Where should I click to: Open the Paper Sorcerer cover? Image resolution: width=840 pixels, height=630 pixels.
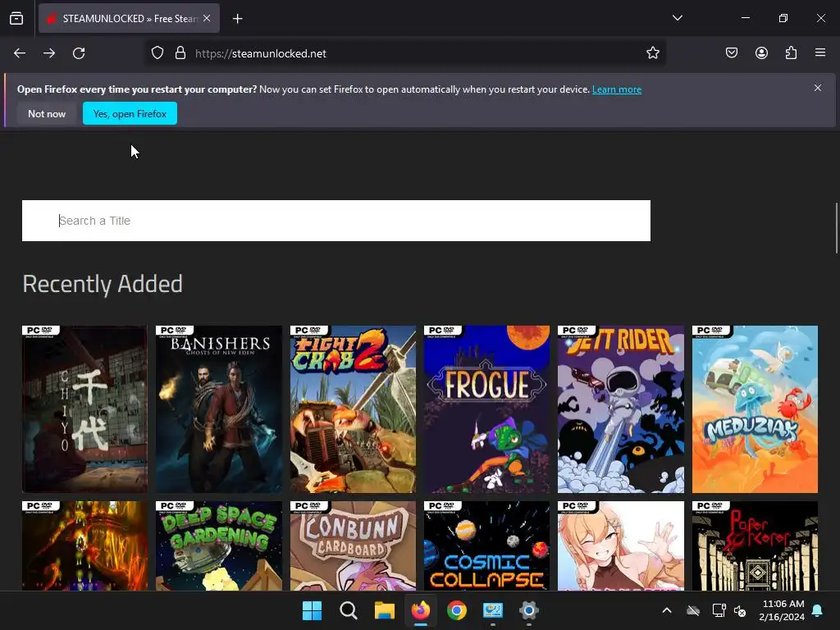[755, 546]
